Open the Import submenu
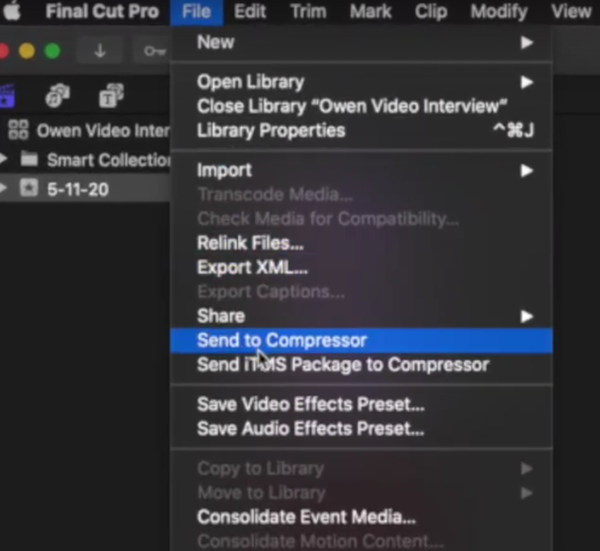The width and height of the screenshot is (600, 551). click(x=361, y=170)
